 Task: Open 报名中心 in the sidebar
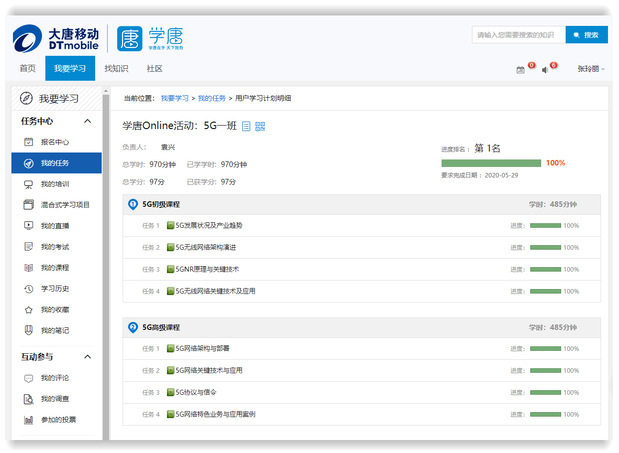(54, 142)
